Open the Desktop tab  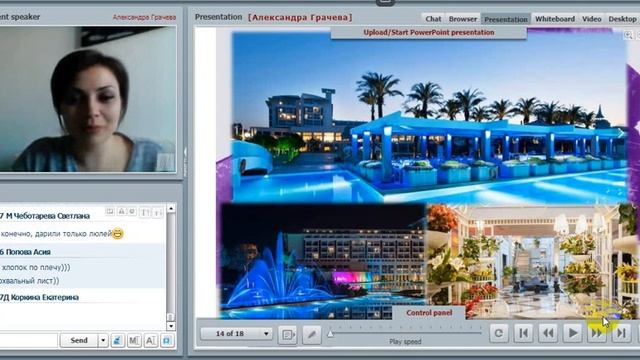point(622,19)
